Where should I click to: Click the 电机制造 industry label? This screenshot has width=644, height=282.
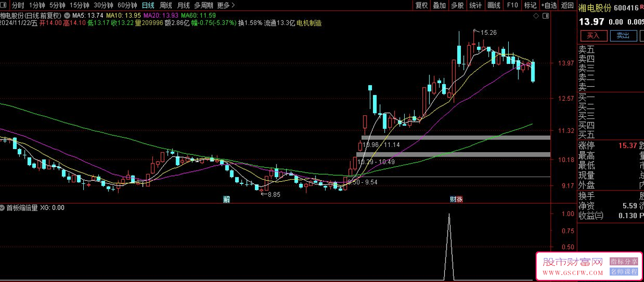(x=309, y=23)
